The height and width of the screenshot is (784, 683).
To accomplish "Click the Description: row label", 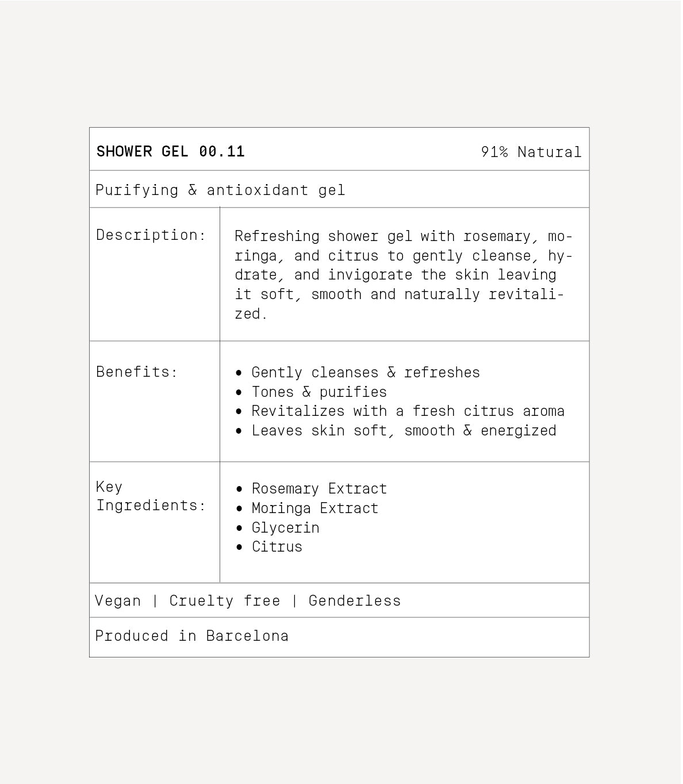I will (x=151, y=235).
